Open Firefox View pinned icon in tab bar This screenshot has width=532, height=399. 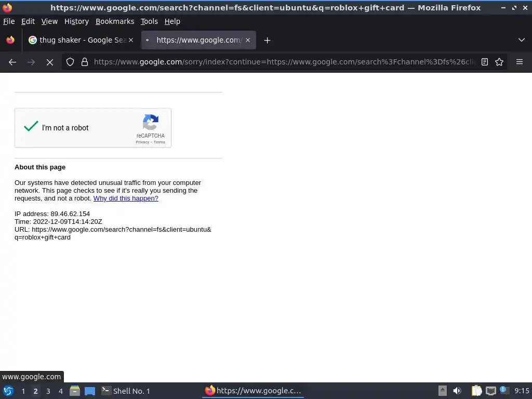(10, 40)
